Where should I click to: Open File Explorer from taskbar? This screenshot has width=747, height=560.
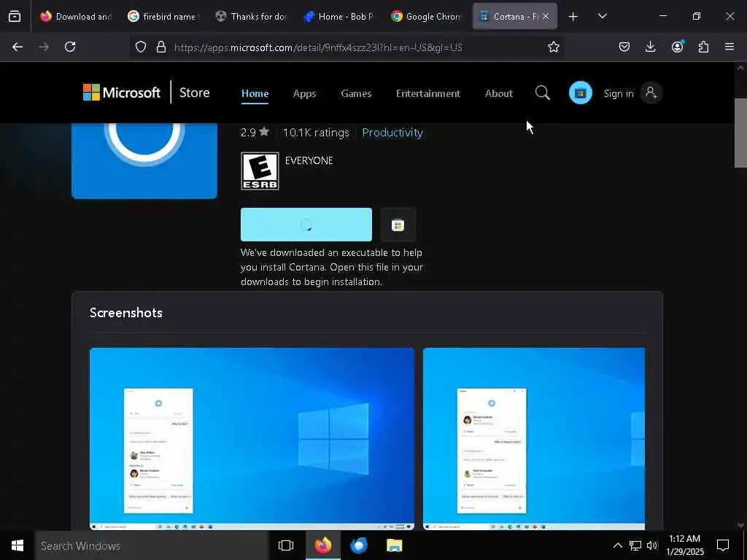394,545
